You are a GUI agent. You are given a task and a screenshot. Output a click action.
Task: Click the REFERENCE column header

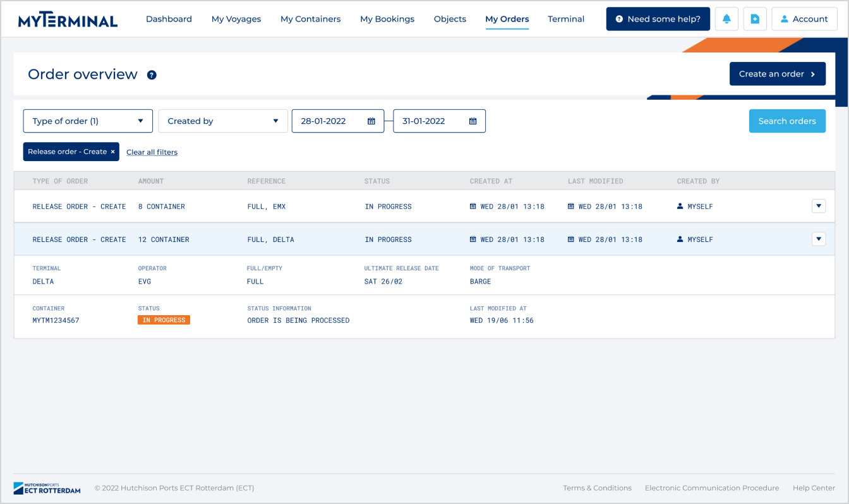click(x=267, y=181)
